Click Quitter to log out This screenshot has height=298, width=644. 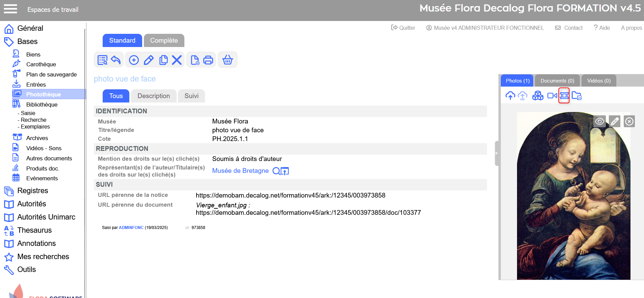(x=403, y=28)
